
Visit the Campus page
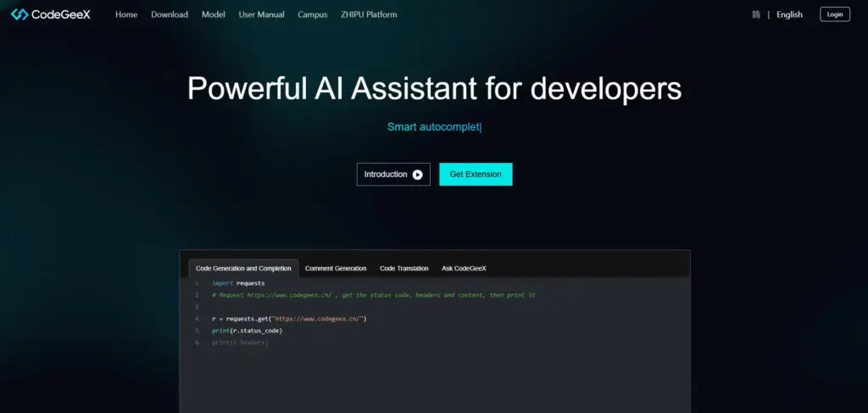(313, 14)
